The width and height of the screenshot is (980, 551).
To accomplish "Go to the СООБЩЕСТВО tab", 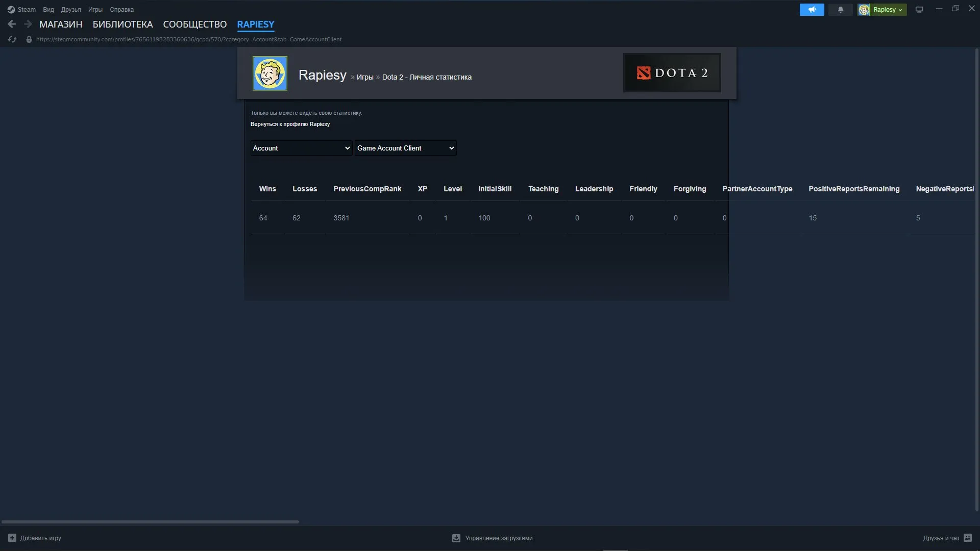I will [x=194, y=24].
